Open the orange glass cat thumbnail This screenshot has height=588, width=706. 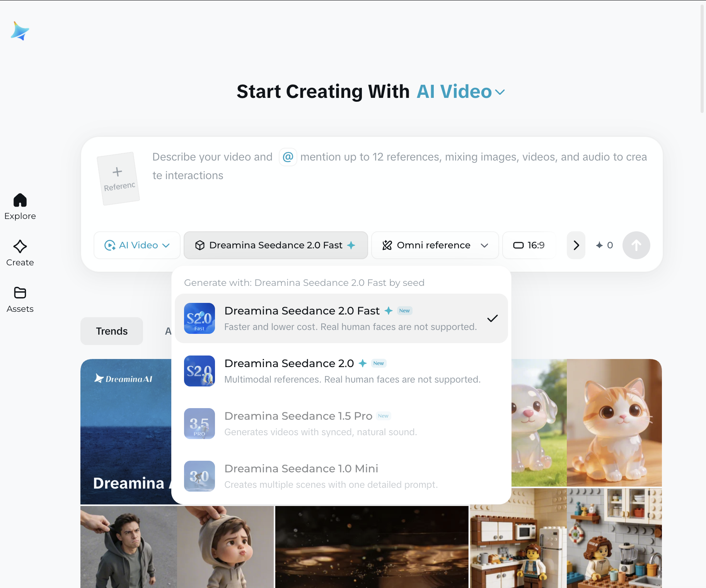pos(614,422)
